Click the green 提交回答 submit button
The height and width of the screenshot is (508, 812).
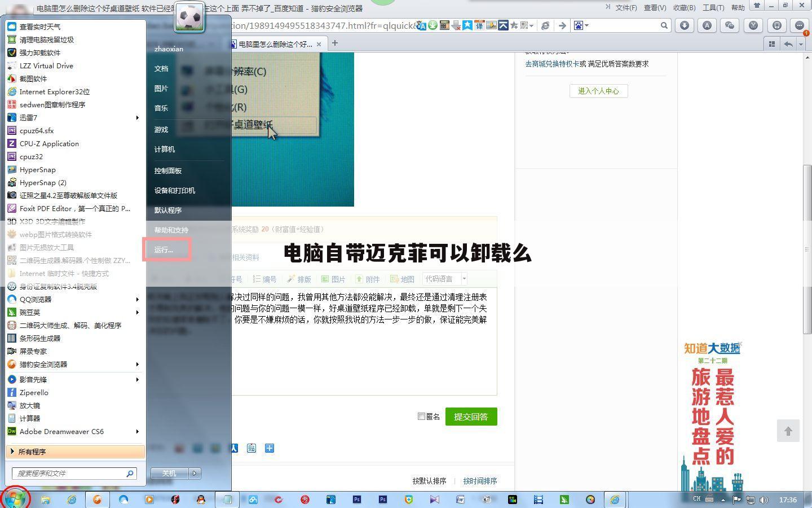coord(471,417)
